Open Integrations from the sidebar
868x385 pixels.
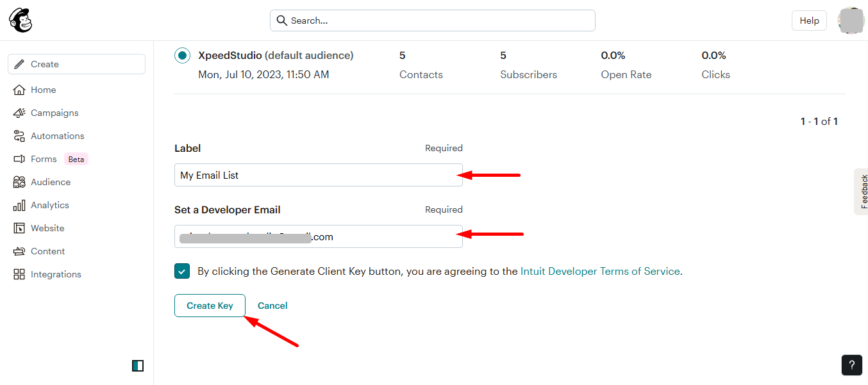coord(56,274)
